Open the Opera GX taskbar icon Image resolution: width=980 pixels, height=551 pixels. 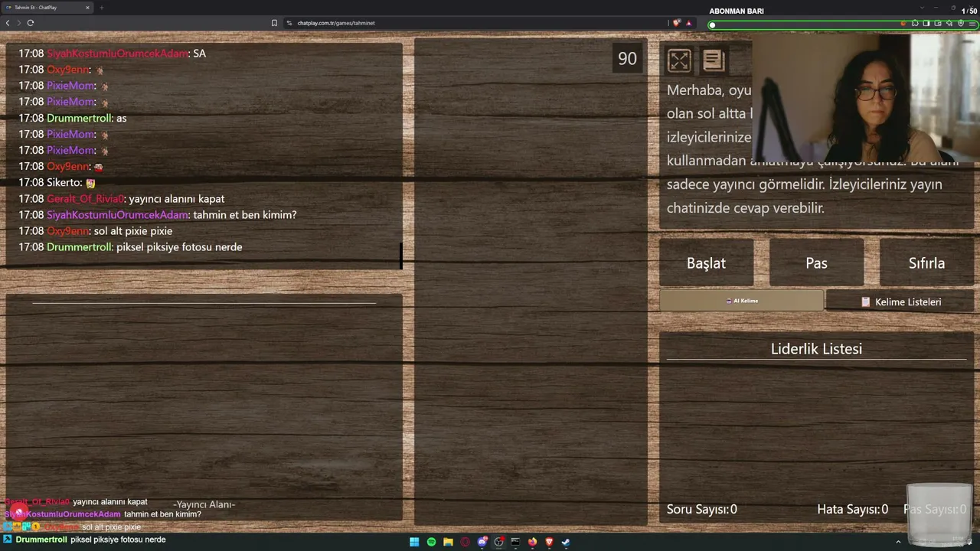tap(465, 542)
